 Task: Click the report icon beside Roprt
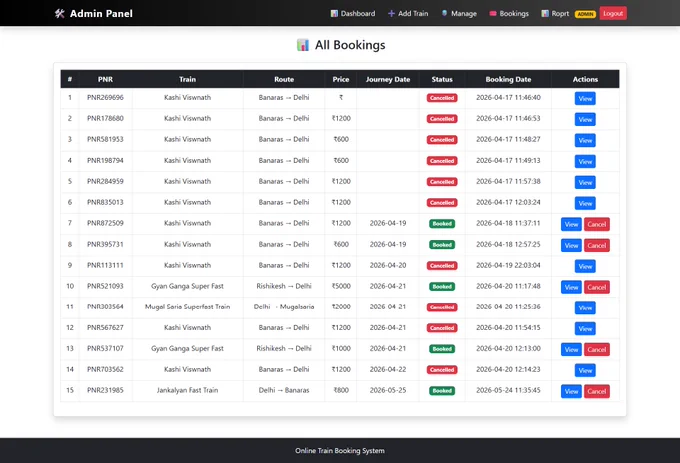tap(545, 13)
